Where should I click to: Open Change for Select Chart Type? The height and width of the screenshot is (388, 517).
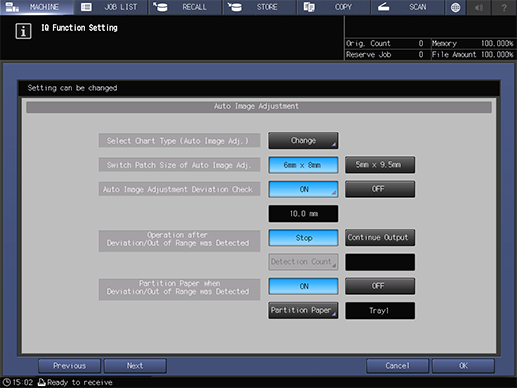coord(303,141)
